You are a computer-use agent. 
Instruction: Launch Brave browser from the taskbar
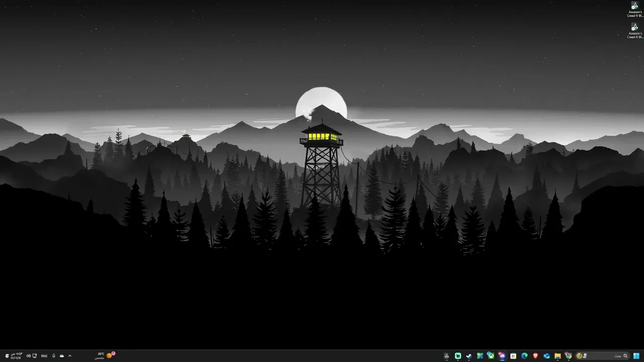(x=535, y=356)
